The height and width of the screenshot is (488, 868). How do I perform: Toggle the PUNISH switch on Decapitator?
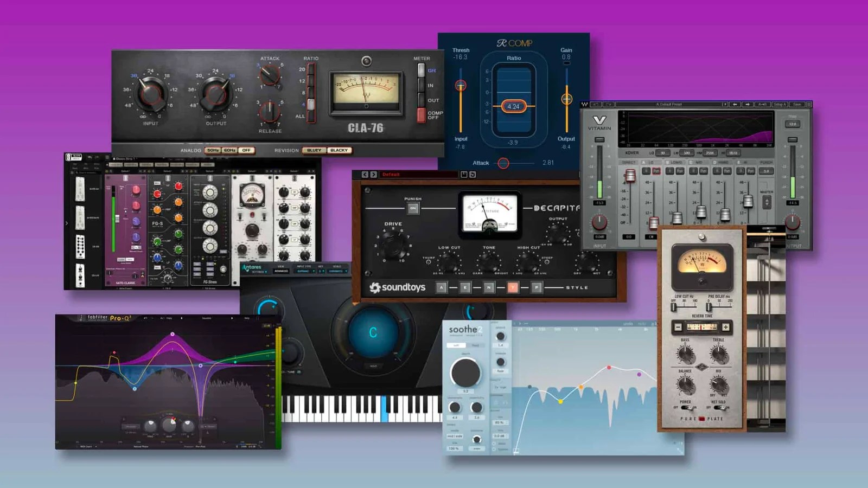[413, 208]
